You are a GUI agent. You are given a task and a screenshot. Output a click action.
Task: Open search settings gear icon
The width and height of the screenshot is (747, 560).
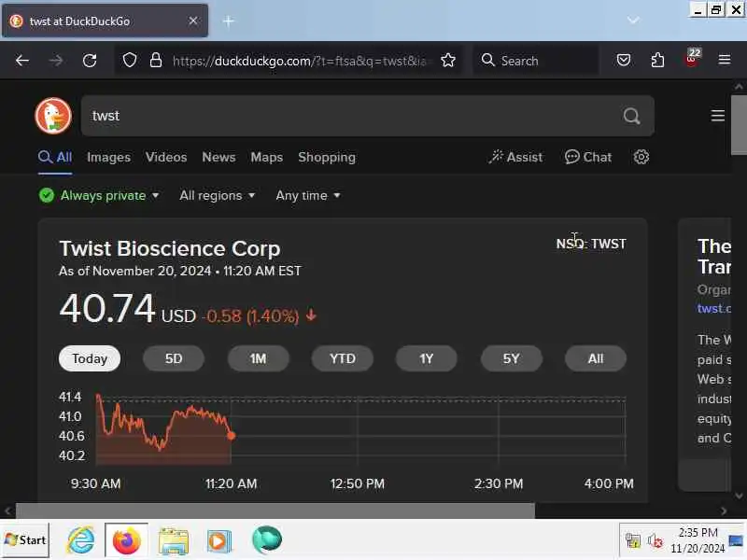coord(641,157)
